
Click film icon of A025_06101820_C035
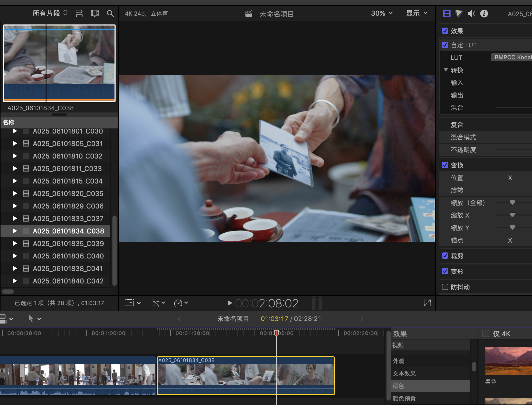(x=26, y=193)
